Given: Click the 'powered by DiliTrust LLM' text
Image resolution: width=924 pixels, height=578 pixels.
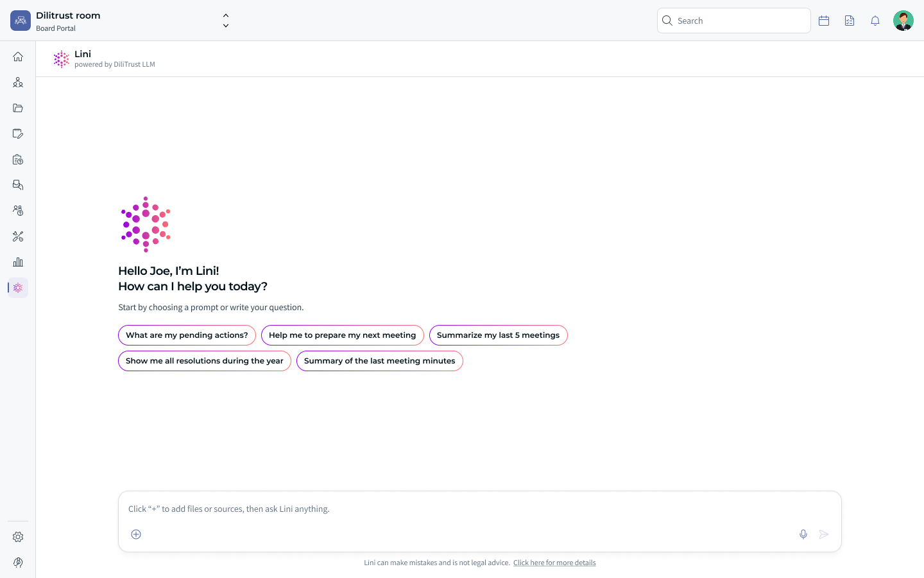Looking at the screenshot, I should pyautogui.click(x=115, y=64).
